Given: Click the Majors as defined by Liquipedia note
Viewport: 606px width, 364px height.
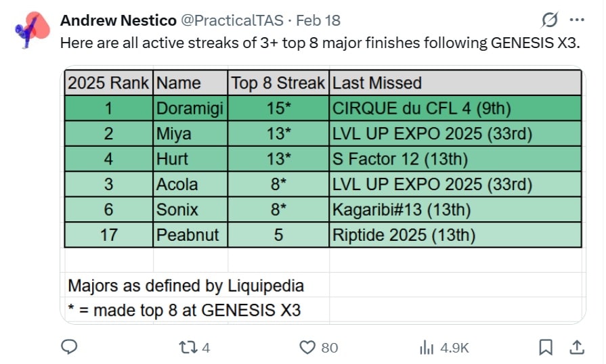Looking at the screenshot, I should click(186, 286).
